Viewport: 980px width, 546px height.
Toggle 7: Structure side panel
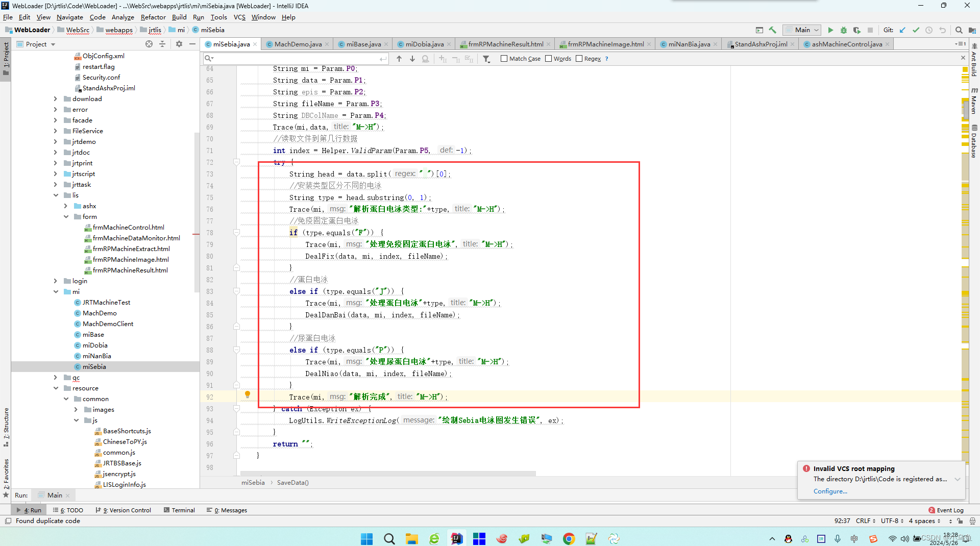pyautogui.click(x=6, y=428)
